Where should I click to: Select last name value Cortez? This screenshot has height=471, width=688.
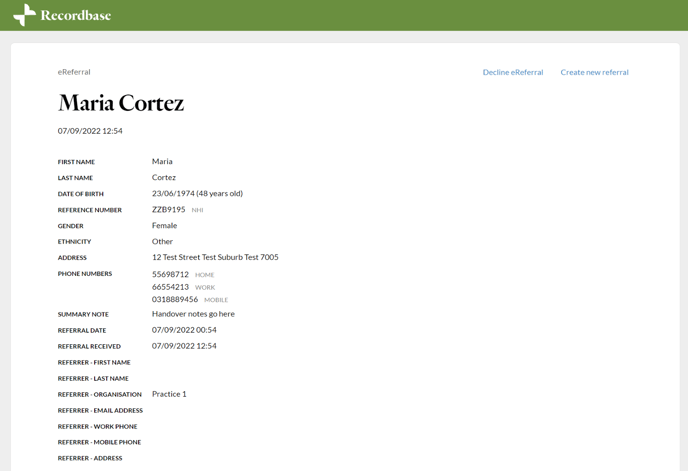coord(164,177)
